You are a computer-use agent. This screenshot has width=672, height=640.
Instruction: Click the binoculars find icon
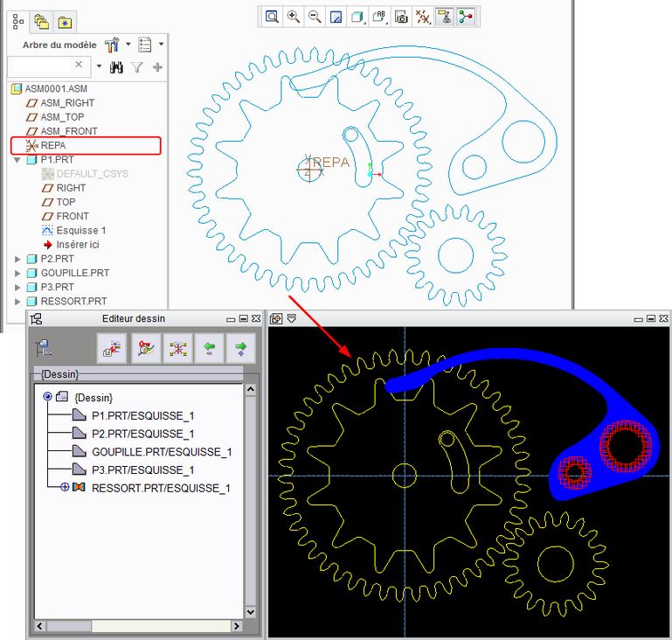pos(116,67)
